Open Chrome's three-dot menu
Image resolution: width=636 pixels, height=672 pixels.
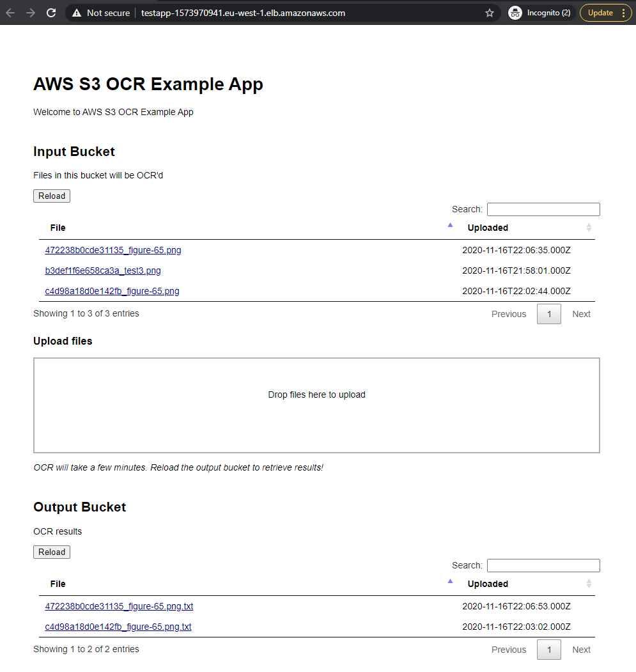(x=624, y=13)
